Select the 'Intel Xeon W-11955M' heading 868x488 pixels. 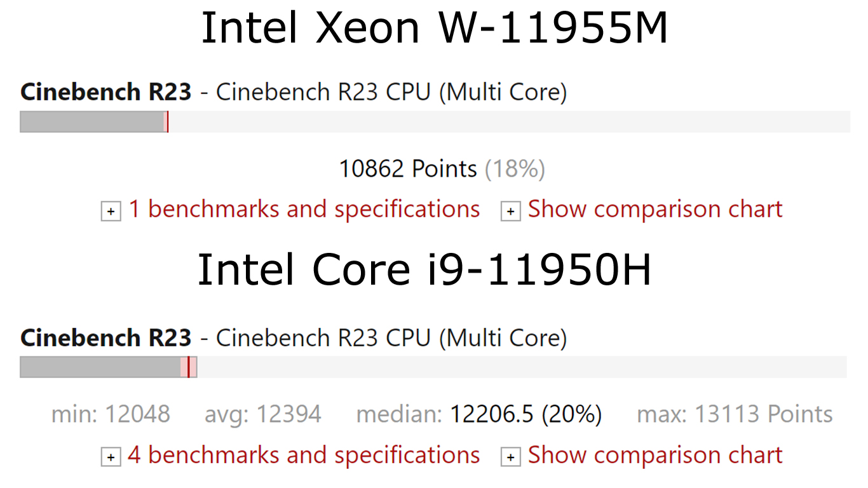point(435,27)
